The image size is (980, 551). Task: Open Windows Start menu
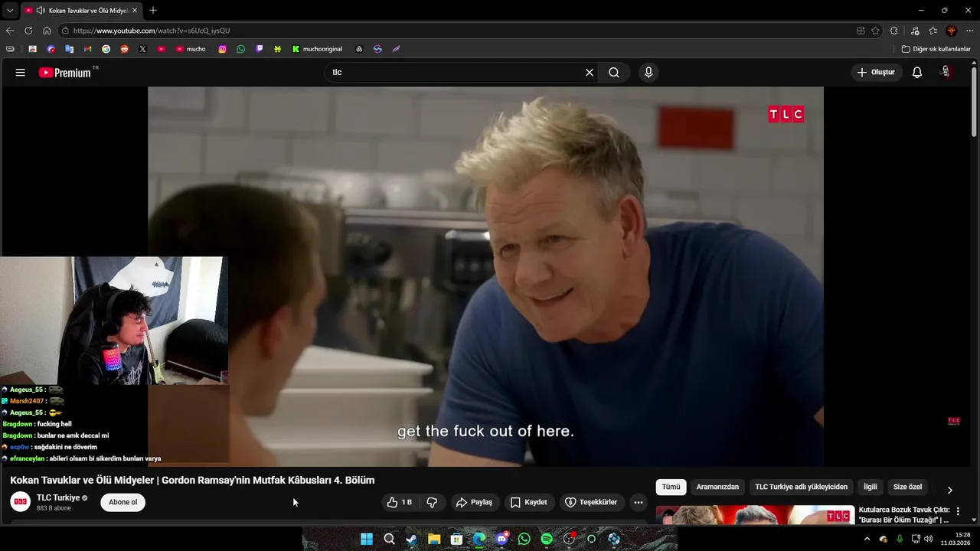point(367,539)
